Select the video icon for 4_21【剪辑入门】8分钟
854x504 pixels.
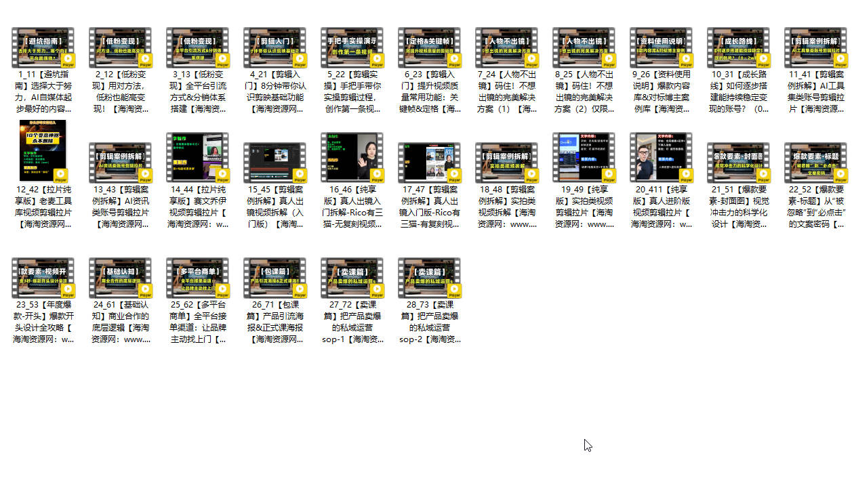click(x=275, y=47)
